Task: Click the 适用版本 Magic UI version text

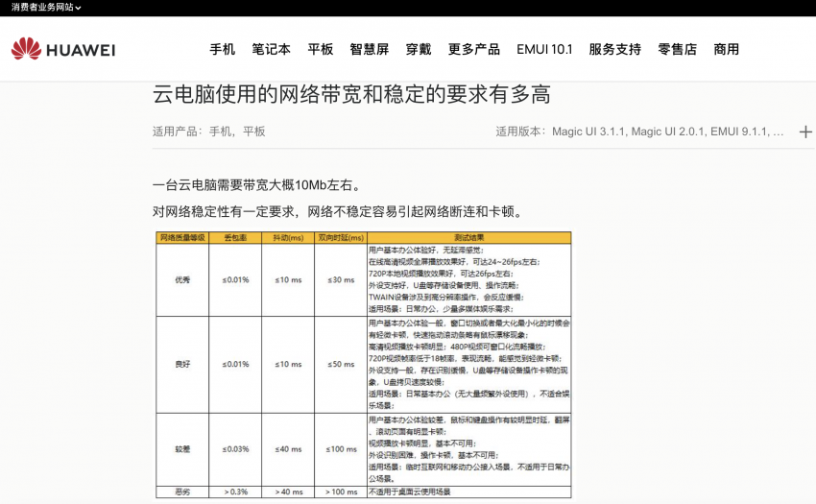Action: click(x=639, y=132)
